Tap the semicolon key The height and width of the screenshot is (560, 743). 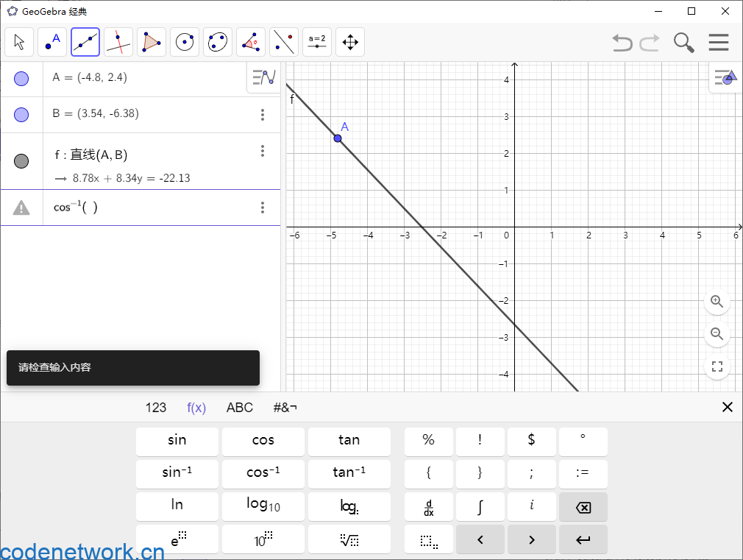532,474
